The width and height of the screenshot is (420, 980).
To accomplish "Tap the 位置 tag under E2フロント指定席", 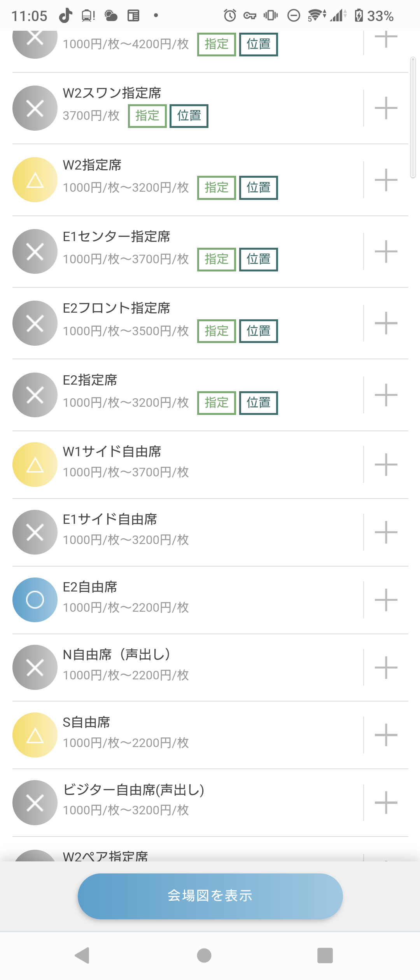I will click(258, 331).
